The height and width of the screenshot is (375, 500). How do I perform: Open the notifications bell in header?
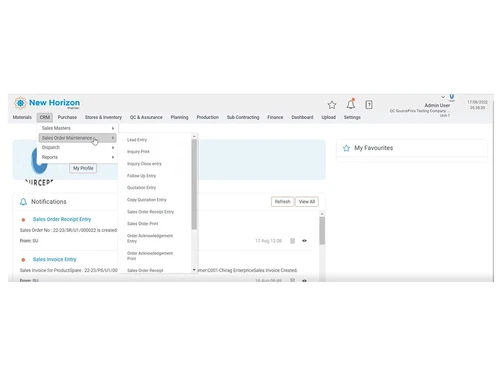pos(351,104)
